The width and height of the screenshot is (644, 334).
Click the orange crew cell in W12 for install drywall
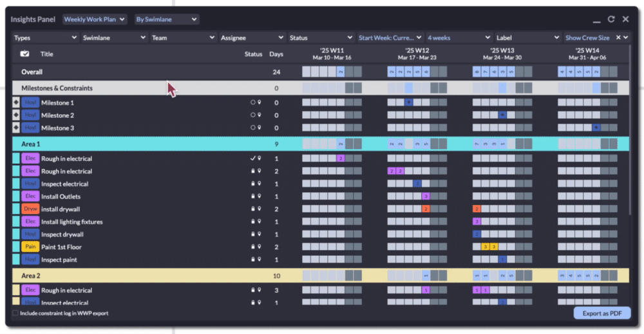[x=426, y=209]
